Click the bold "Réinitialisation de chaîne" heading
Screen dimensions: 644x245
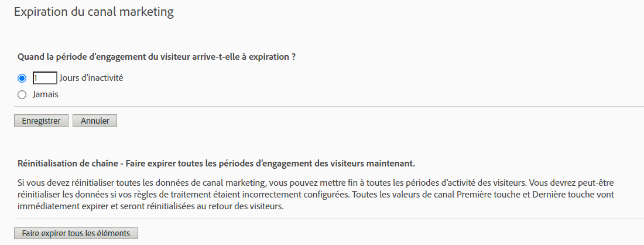coord(68,164)
